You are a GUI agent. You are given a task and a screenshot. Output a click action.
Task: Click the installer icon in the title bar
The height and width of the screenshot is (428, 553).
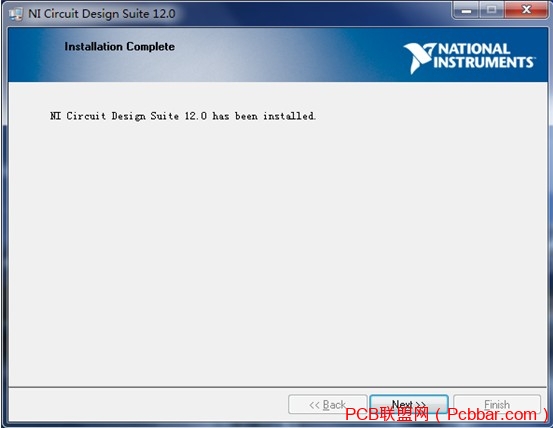point(16,14)
